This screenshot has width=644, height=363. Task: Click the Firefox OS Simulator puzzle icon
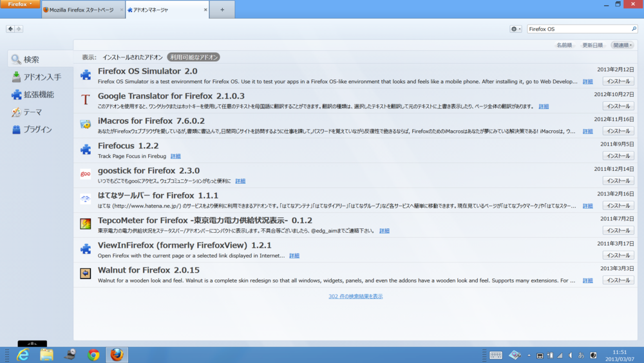(x=86, y=74)
